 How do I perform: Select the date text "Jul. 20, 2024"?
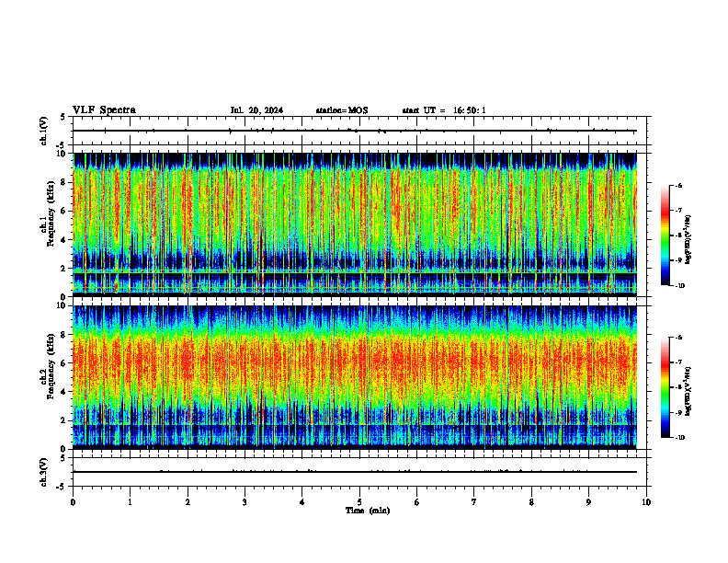tap(256, 110)
